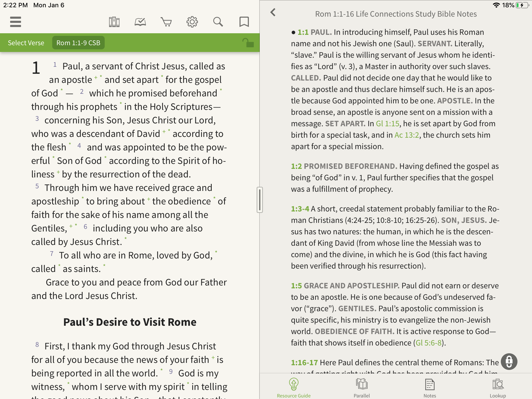Open the asterisk after 'the flesh'

tap(70, 144)
